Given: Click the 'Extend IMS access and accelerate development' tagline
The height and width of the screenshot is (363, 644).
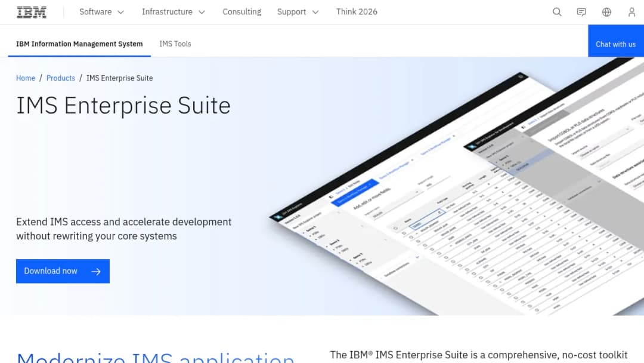Looking at the screenshot, I should (x=123, y=229).
